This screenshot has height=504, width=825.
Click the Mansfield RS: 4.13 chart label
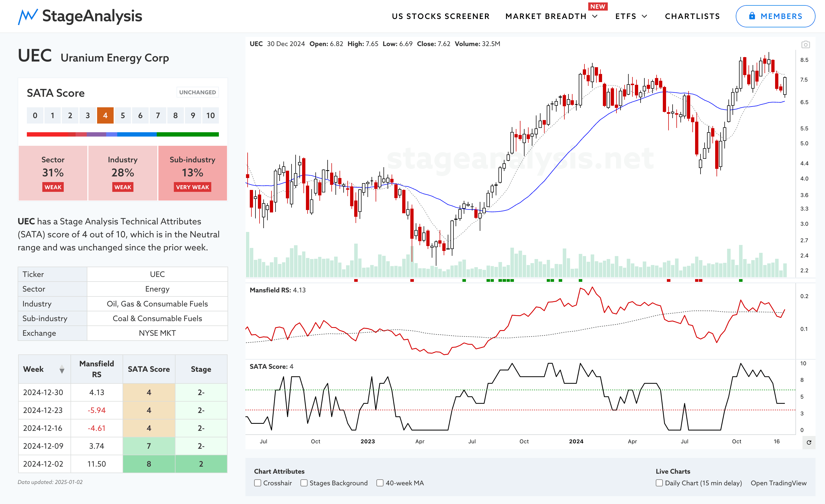pyautogui.click(x=277, y=290)
